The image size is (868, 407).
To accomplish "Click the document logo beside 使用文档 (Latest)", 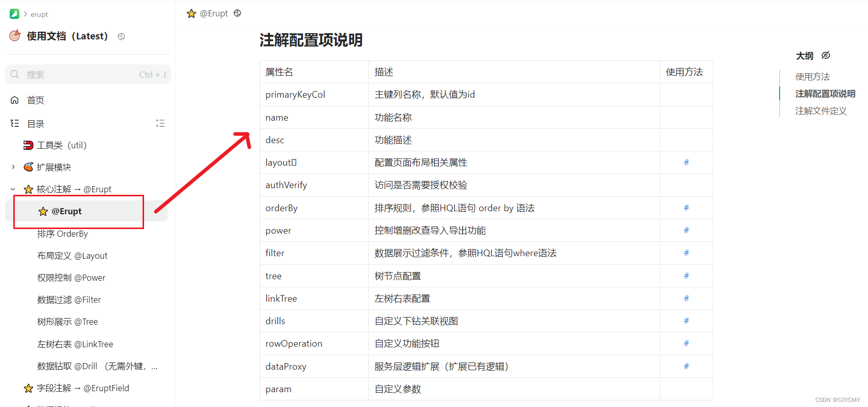I will pyautogui.click(x=15, y=36).
